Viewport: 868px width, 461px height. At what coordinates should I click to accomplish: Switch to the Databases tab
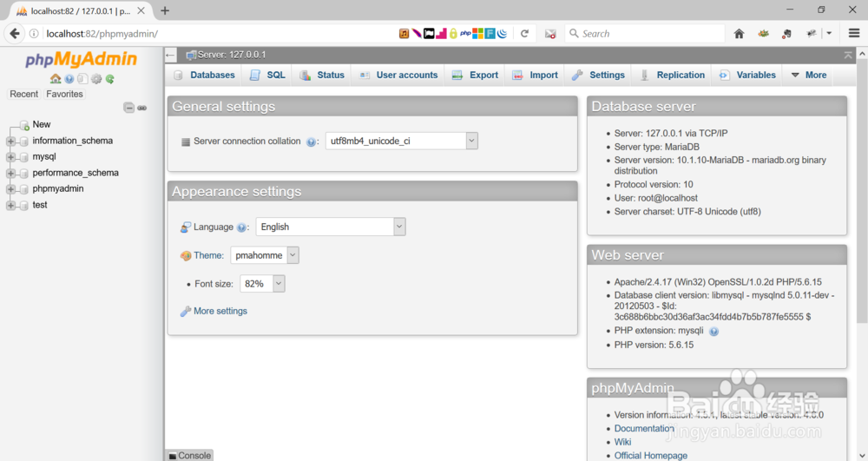point(204,76)
